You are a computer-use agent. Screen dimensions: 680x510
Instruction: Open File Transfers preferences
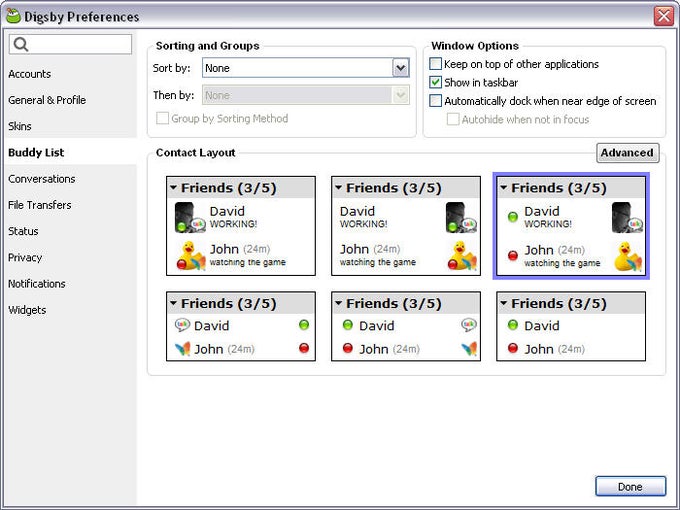tap(39, 205)
